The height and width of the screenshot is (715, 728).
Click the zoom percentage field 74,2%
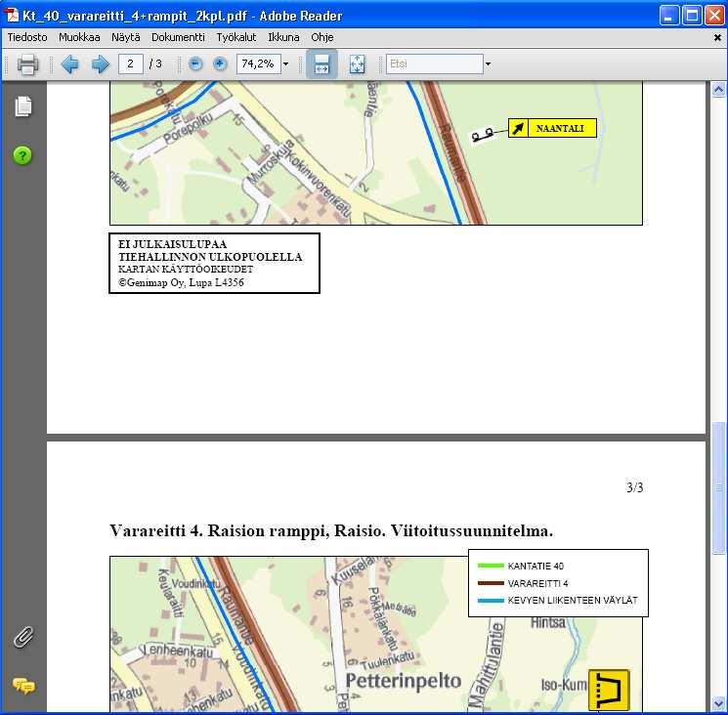(259, 64)
